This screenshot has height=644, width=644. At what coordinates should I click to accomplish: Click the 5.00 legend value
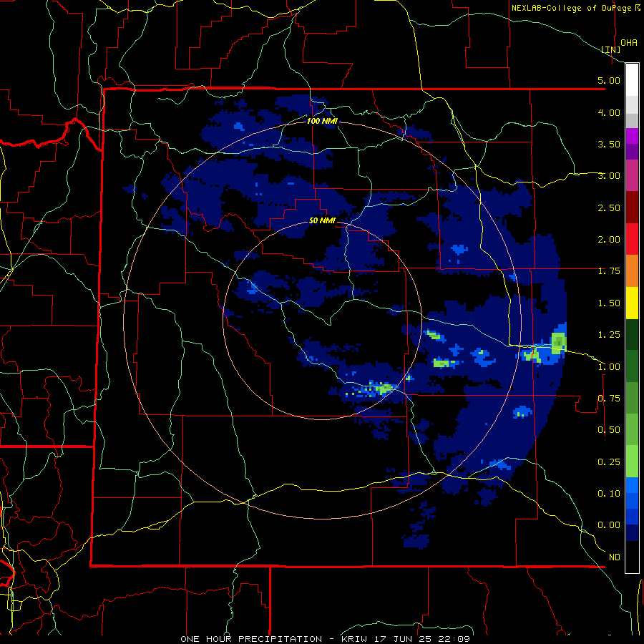[609, 80]
